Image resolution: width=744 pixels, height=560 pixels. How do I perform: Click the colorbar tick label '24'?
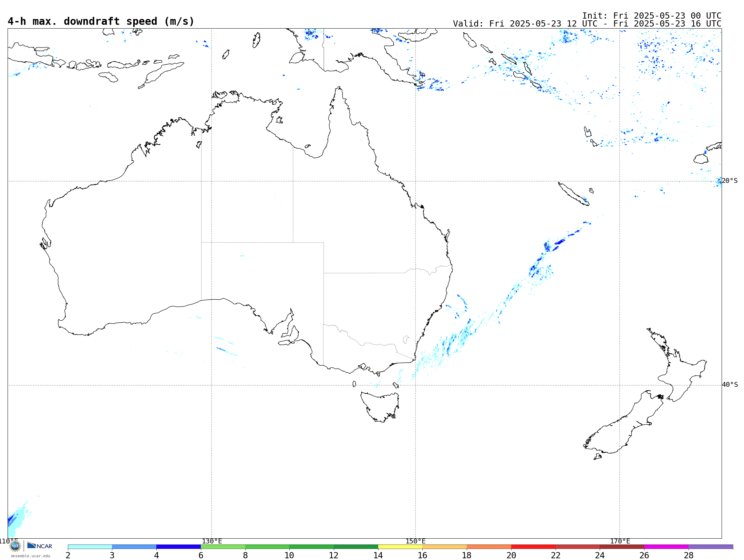[x=600, y=556]
